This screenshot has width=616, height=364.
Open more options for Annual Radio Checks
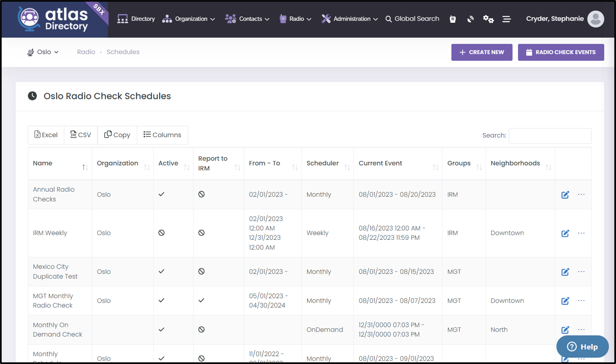coord(581,194)
